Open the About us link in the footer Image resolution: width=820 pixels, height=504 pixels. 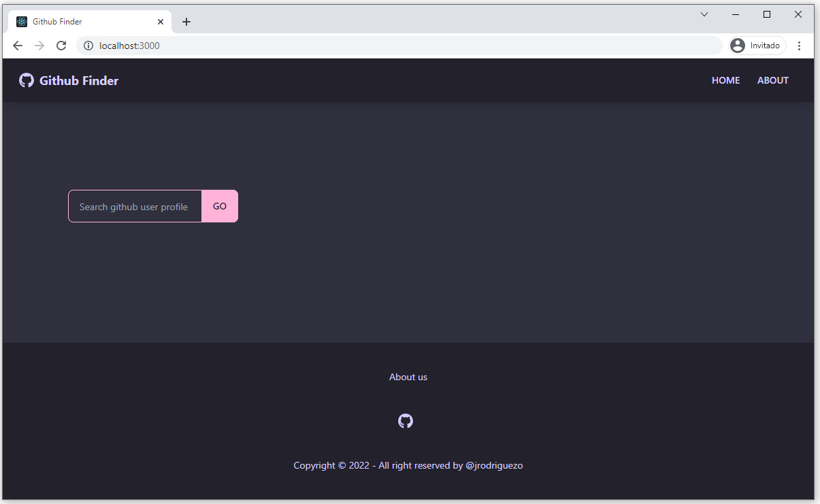pyautogui.click(x=408, y=377)
